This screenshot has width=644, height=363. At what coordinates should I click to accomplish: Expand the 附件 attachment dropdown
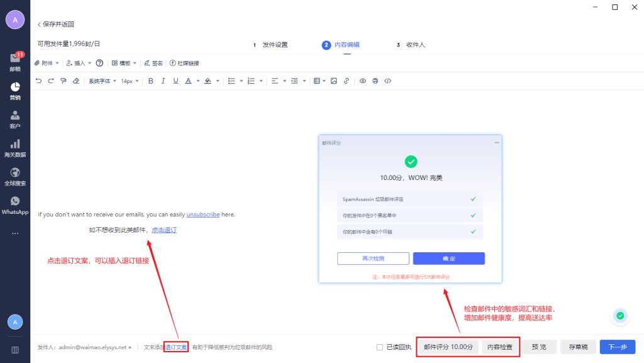(47, 63)
